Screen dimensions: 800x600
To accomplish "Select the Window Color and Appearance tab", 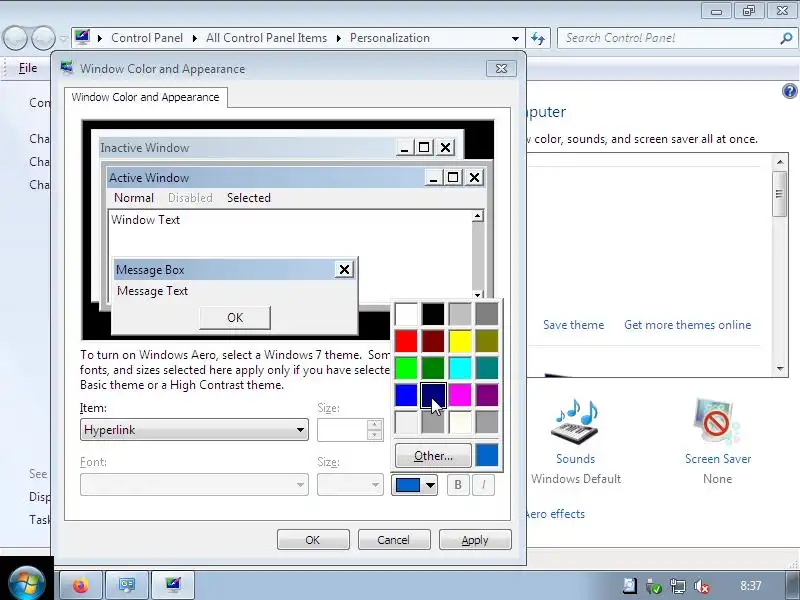I will (145, 97).
